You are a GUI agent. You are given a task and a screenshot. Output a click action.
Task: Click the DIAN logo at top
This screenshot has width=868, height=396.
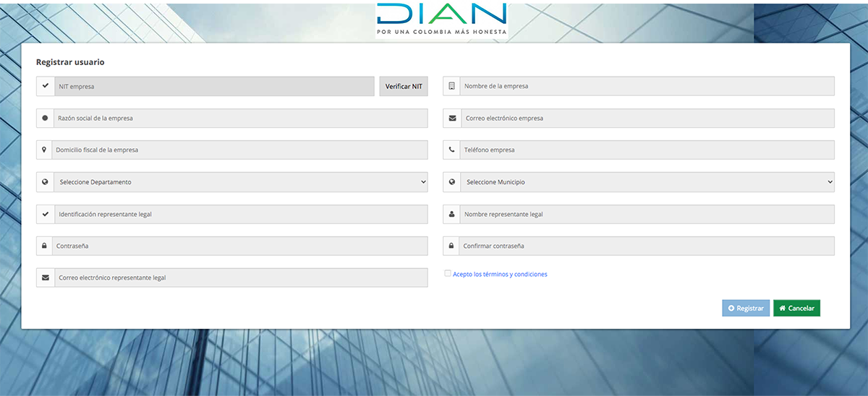click(x=441, y=20)
